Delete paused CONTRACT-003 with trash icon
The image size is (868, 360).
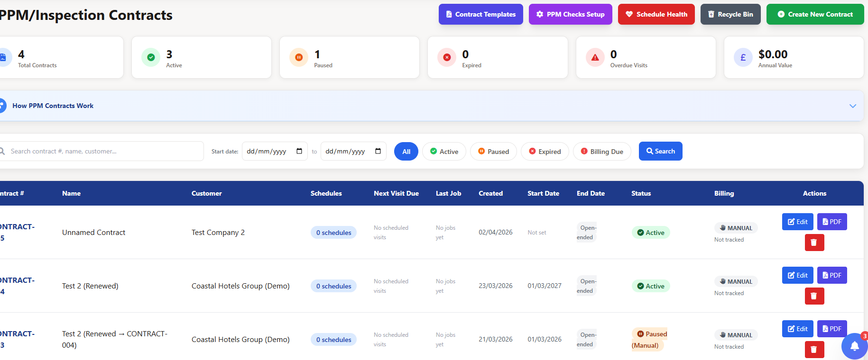[x=814, y=350]
